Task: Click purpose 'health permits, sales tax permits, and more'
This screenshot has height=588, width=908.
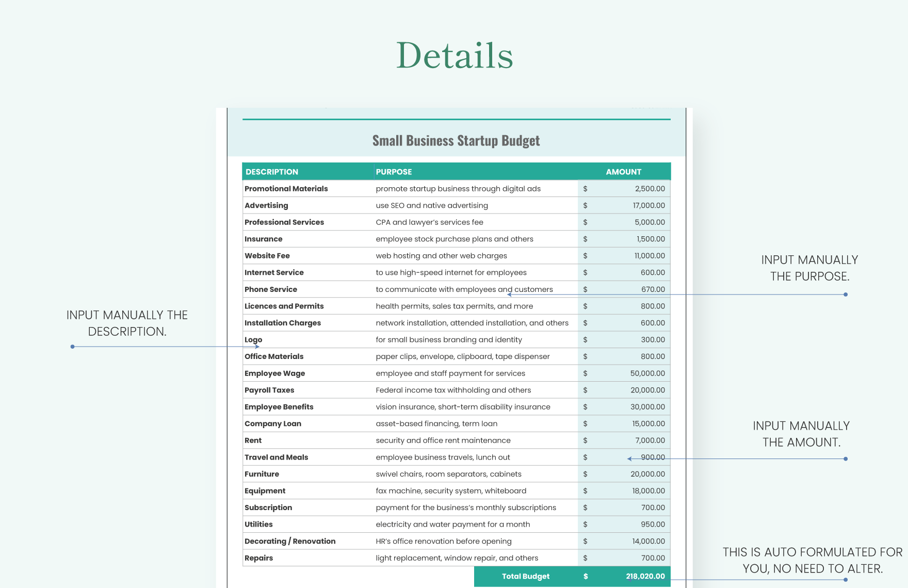Action: click(x=455, y=306)
